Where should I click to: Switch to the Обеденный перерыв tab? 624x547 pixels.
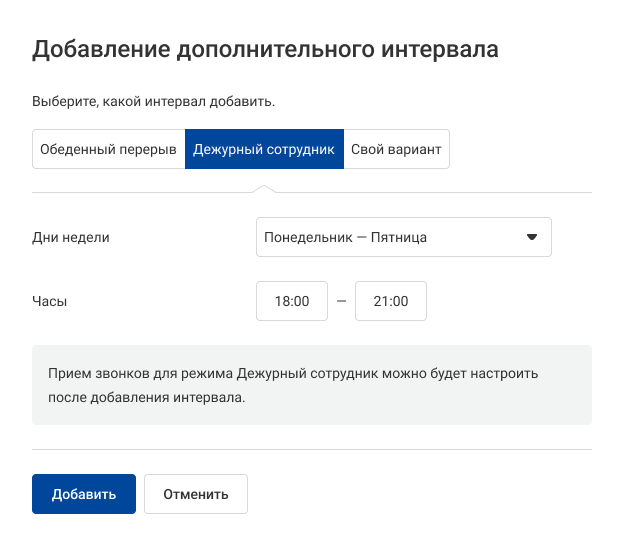pos(108,149)
